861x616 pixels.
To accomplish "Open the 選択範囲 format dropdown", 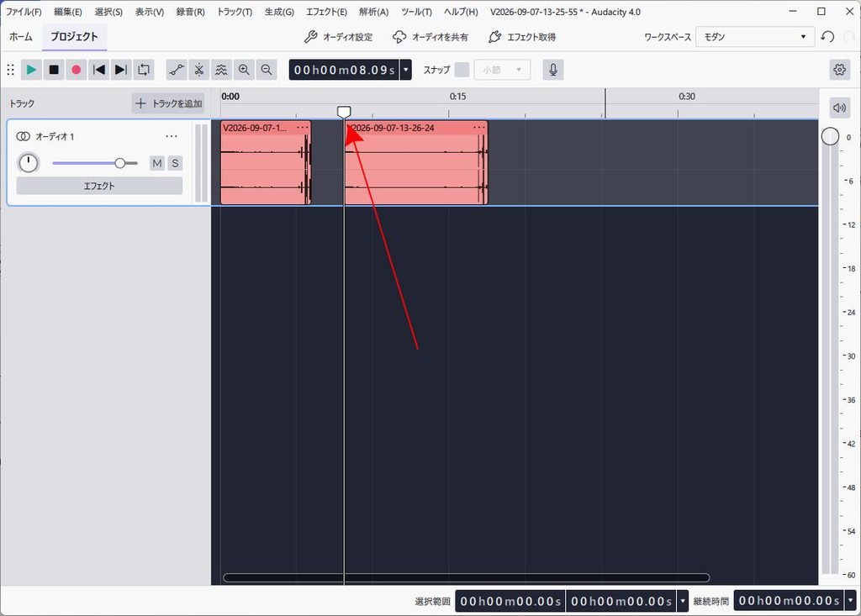I will (x=683, y=601).
